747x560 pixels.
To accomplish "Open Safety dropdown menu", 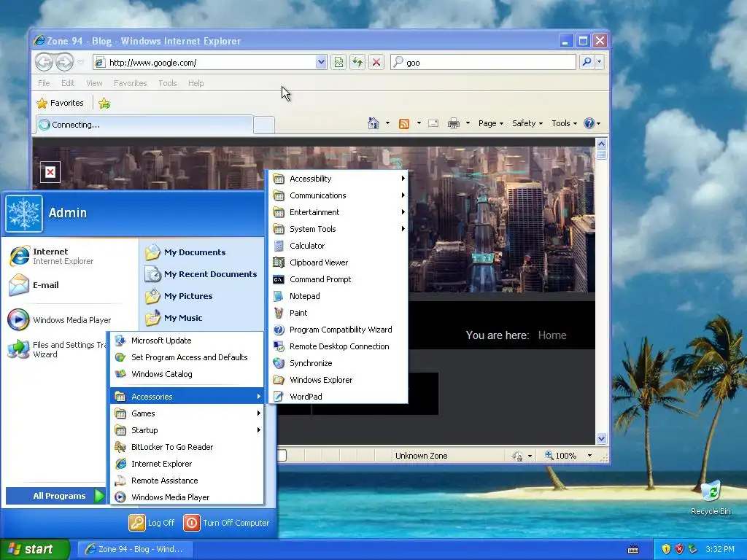I will pos(527,123).
